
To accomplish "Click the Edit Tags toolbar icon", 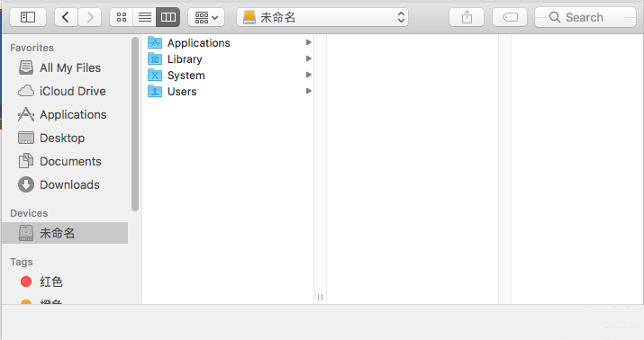I will (x=510, y=17).
